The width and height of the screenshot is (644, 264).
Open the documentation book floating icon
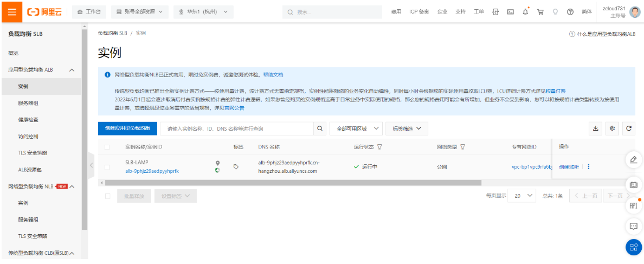click(633, 184)
